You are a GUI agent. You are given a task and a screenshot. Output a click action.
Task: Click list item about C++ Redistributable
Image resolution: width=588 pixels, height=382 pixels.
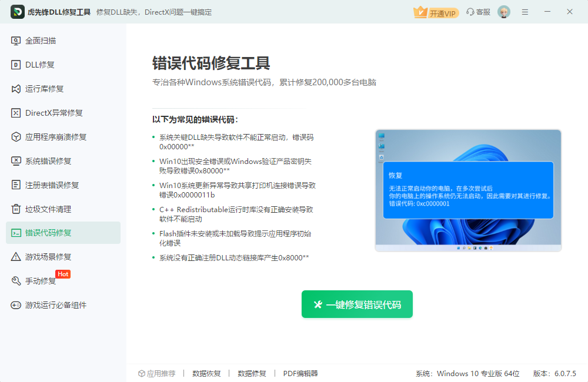click(236, 214)
